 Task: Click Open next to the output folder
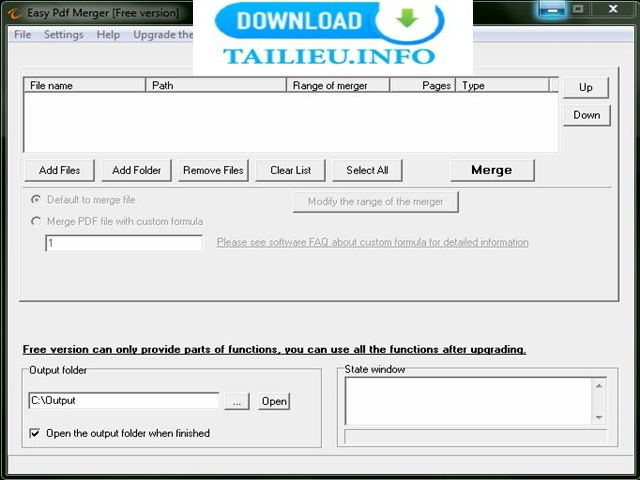[274, 401]
